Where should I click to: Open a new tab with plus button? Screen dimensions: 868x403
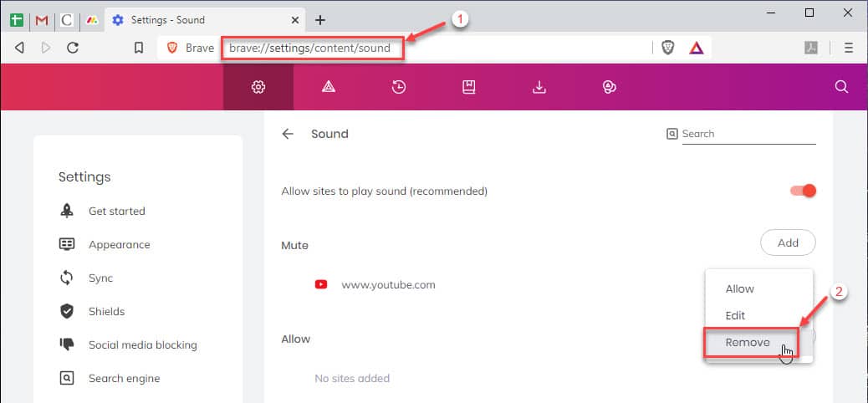[x=320, y=20]
